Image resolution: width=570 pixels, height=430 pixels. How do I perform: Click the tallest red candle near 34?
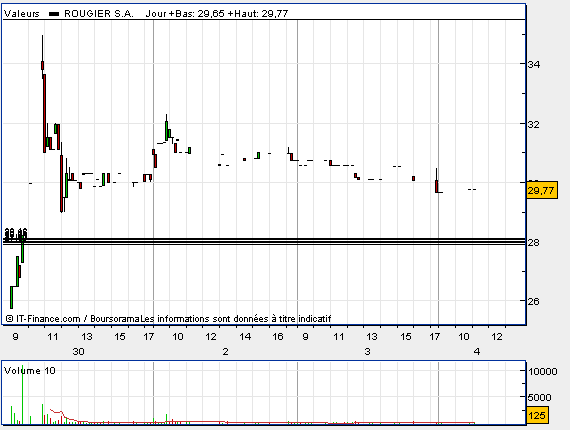(x=44, y=113)
